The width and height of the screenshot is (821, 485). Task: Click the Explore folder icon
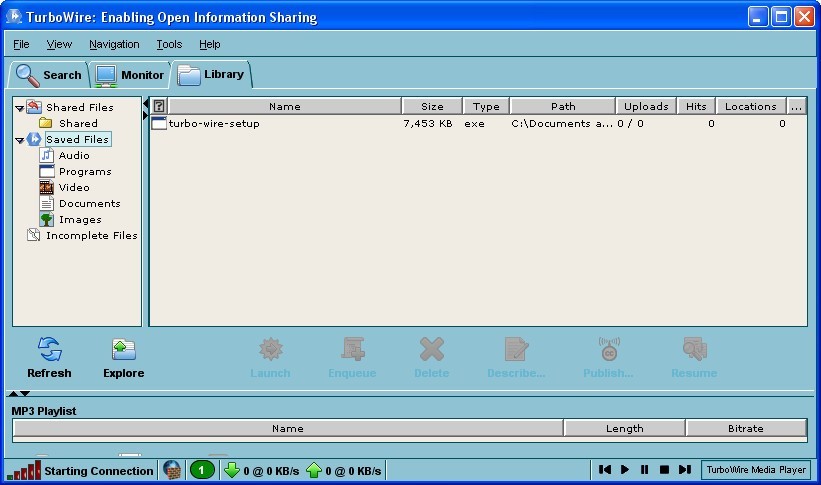(123, 349)
